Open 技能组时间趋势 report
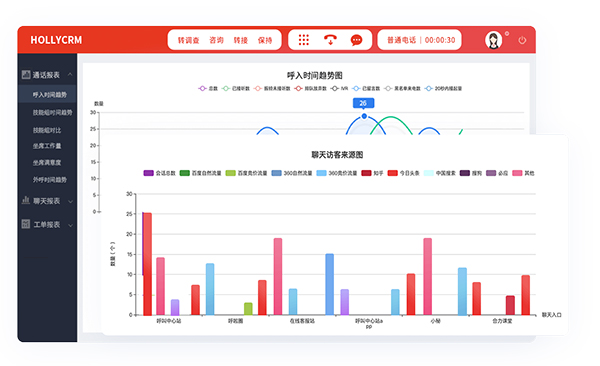Image resolution: width=600 pixels, height=366 pixels. click(x=52, y=112)
